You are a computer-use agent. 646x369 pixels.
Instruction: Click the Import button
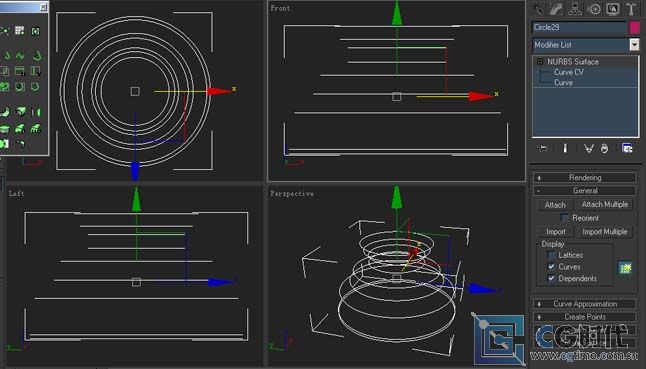(x=555, y=232)
